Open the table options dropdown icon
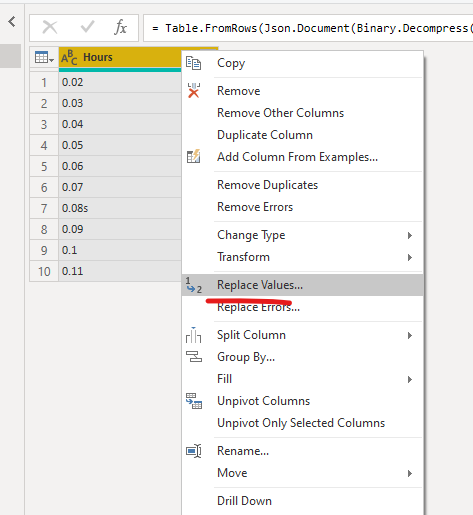Viewport: 473px width, 515px height. 44,58
